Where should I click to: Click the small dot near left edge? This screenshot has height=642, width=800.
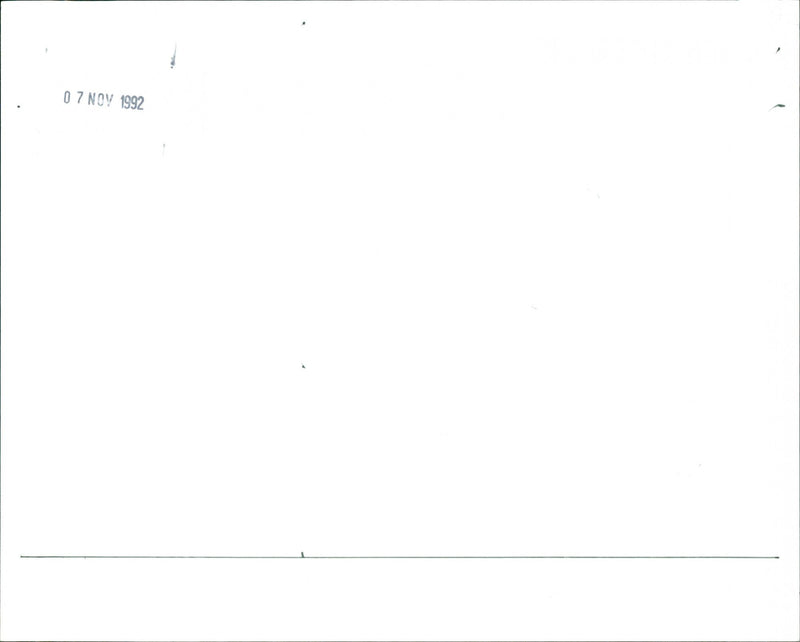(19, 107)
